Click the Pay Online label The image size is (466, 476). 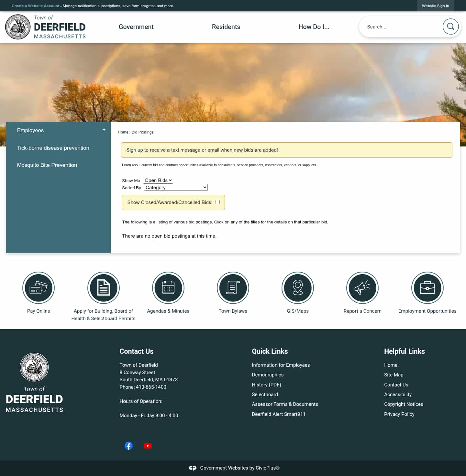click(x=39, y=311)
